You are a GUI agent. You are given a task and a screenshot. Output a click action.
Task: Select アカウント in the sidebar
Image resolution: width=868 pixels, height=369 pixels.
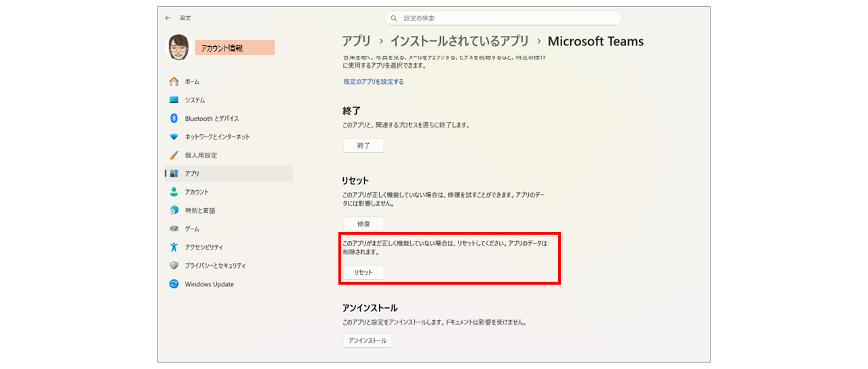point(197,192)
